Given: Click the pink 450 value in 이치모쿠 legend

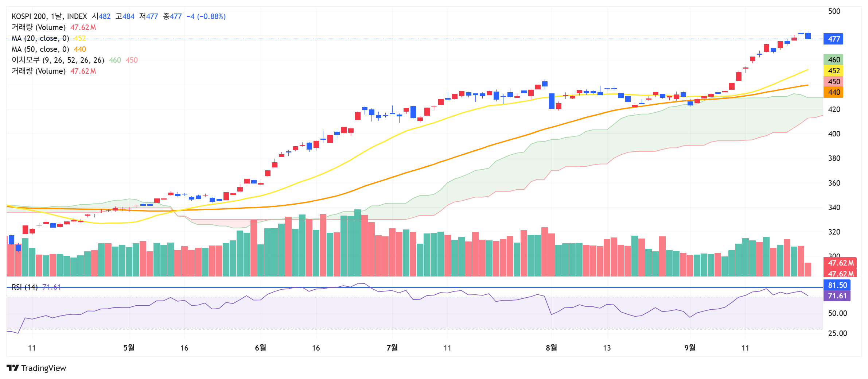Looking at the screenshot, I should click(x=132, y=60).
